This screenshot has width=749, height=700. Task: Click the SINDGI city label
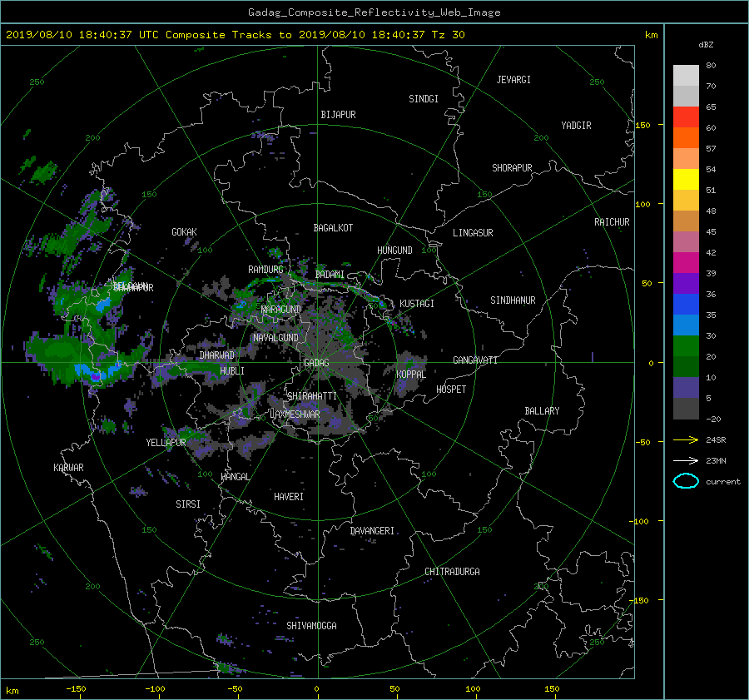coord(424,99)
